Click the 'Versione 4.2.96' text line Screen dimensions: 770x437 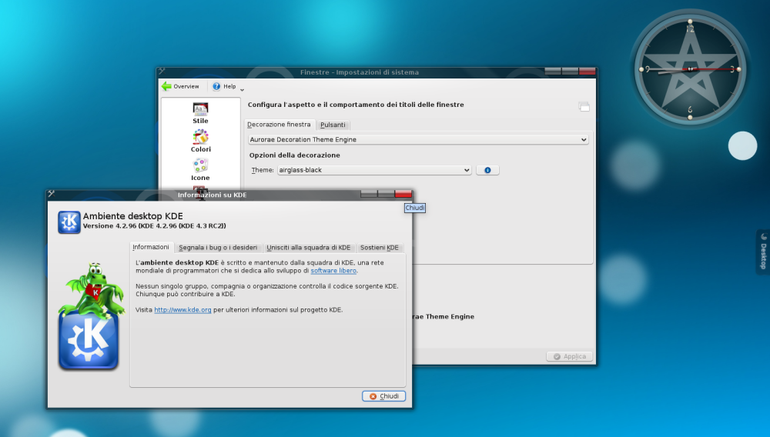[x=154, y=226]
